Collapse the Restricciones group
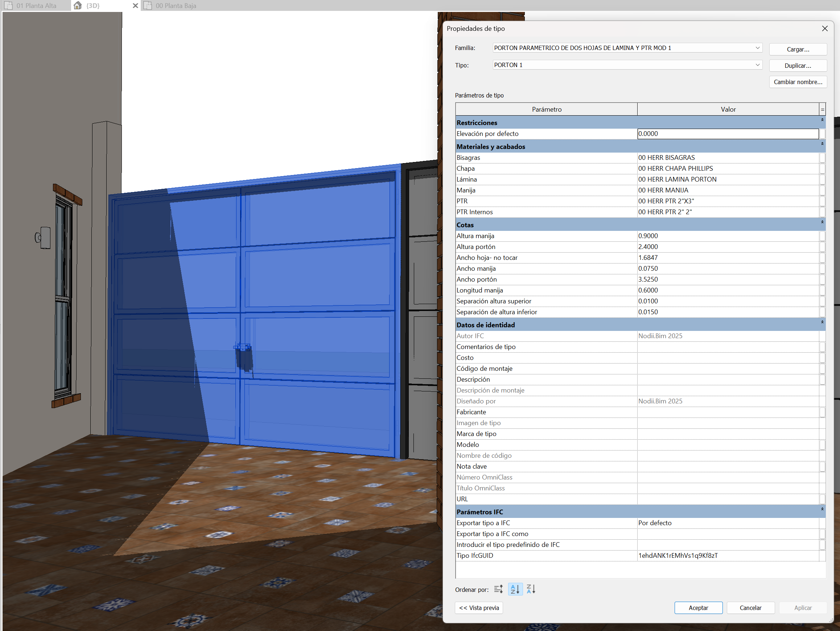 (x=822, y=120)
